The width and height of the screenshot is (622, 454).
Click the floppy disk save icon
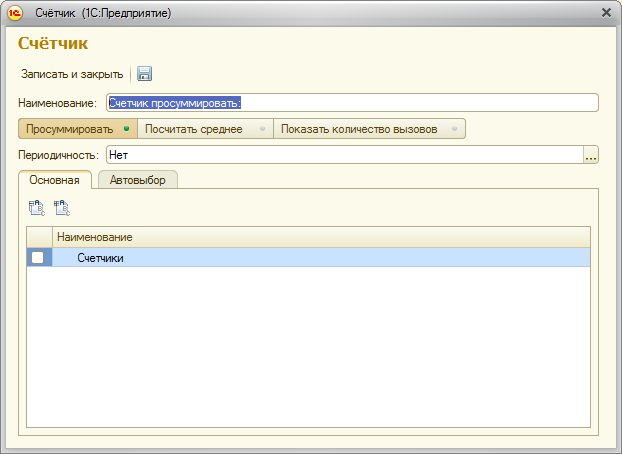[x=144, y=74]
